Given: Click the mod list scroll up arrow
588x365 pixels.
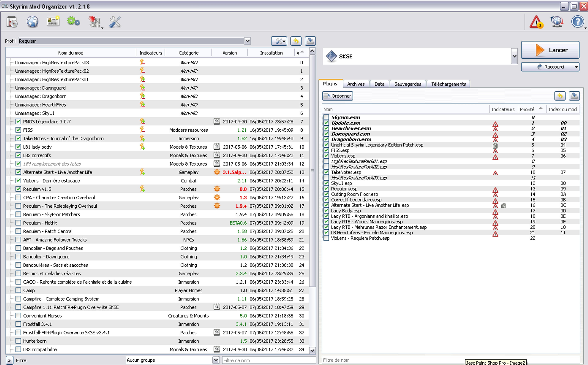Looking at the screenshot, I should coord(312,51).
